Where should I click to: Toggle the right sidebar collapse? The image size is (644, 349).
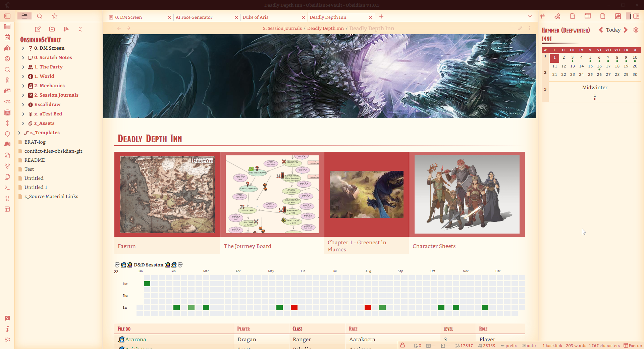pyautogui.click(x=636, y=16)
